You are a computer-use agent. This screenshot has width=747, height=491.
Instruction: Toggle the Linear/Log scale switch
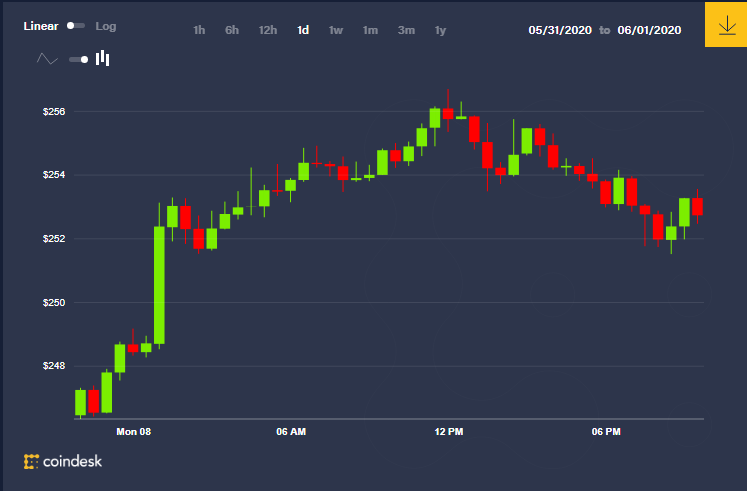click(x=76, y=26)
